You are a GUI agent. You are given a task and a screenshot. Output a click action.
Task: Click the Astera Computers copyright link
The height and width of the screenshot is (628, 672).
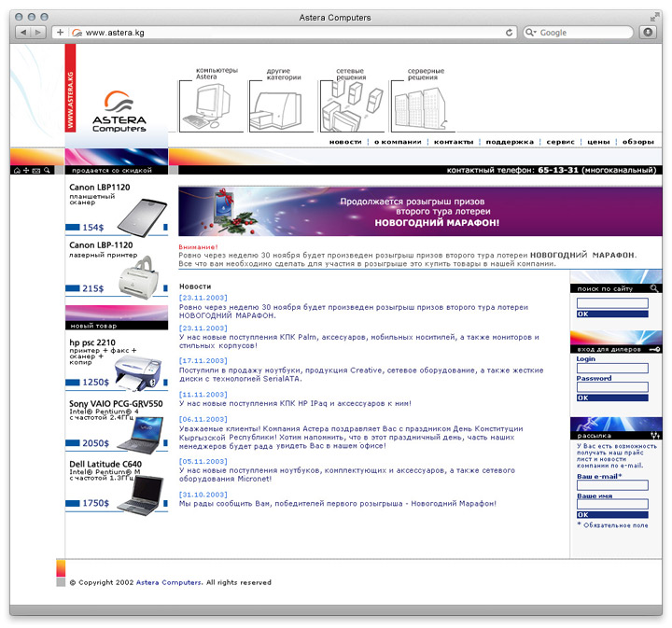pyautogui.click(x=168, y=582)
